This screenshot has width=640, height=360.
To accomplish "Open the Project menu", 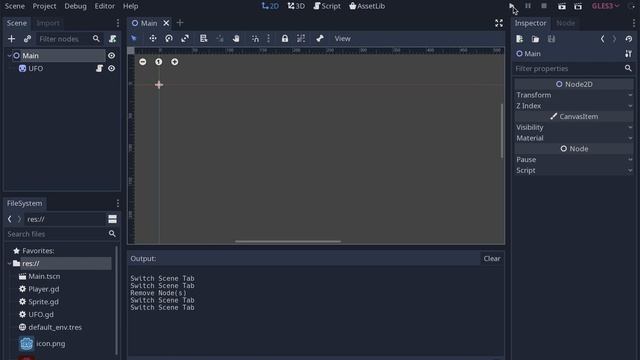I will 44,6.
